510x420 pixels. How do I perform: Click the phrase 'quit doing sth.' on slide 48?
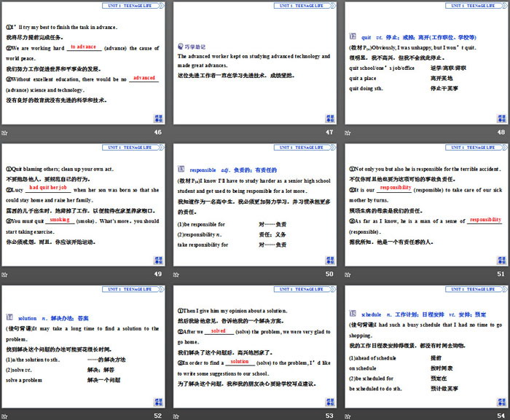point(366,88)
